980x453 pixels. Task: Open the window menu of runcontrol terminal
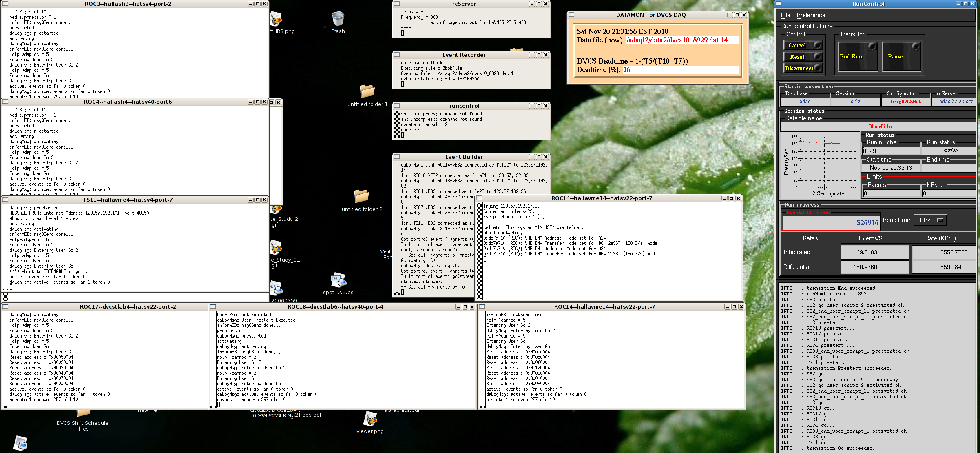(x=397, y=106)
